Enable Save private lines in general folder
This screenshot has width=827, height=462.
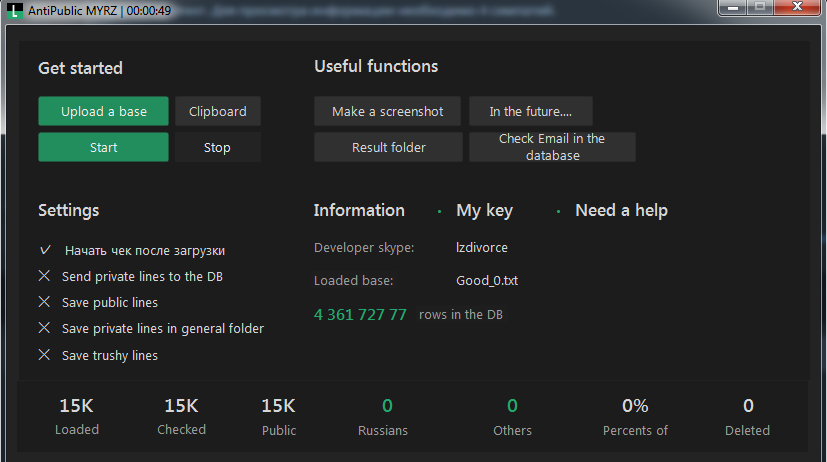[x=44, y=328]
